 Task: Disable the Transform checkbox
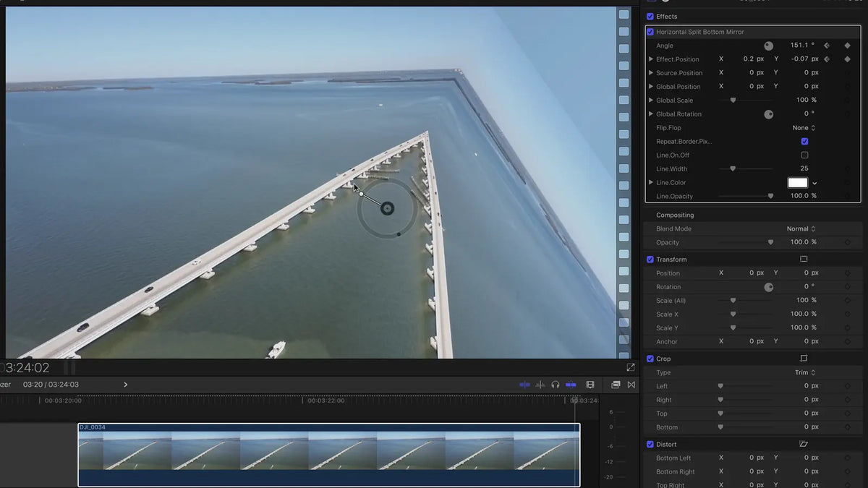(x=650, y=260)
